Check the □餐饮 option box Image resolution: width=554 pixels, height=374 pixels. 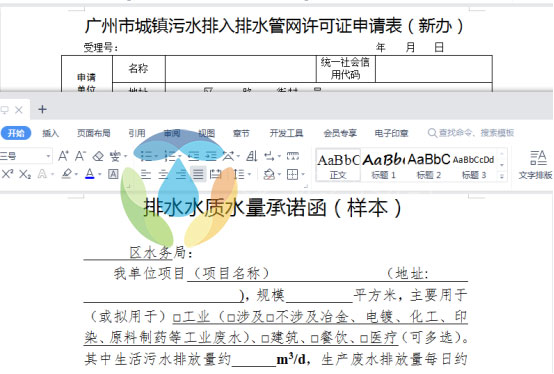click(315, 339)
